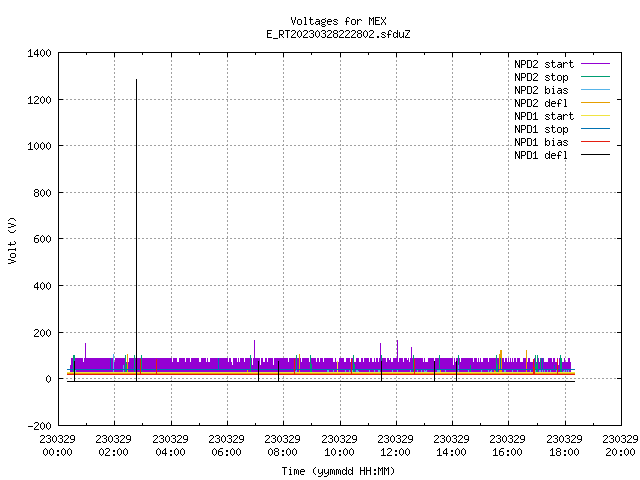Click the 'NPD1 bias' legend label
The height and width of the screenshot is (480, 640).
[541, 142]
